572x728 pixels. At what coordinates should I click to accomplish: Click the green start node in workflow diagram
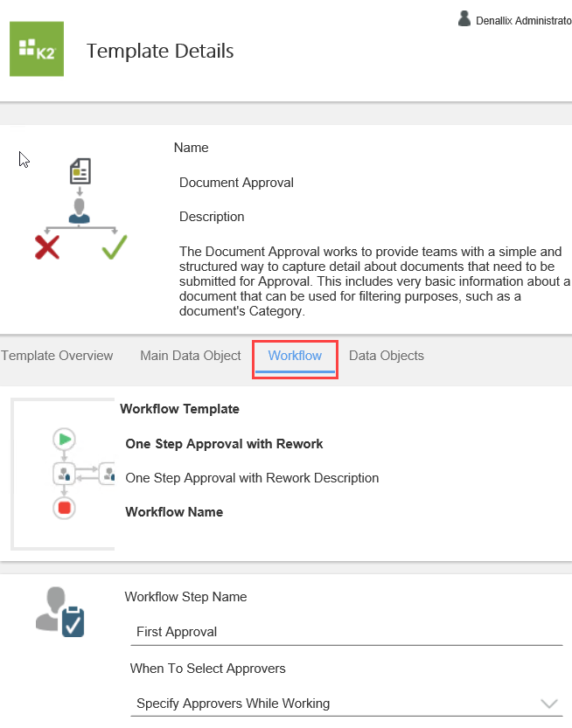click(64, 440)
